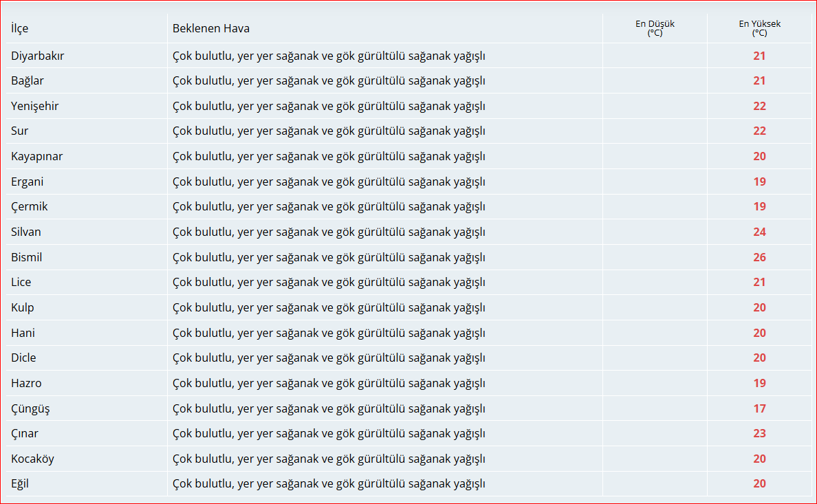Click the Sur district name
This screenshot has width=817, height=504.
(20, 131)
